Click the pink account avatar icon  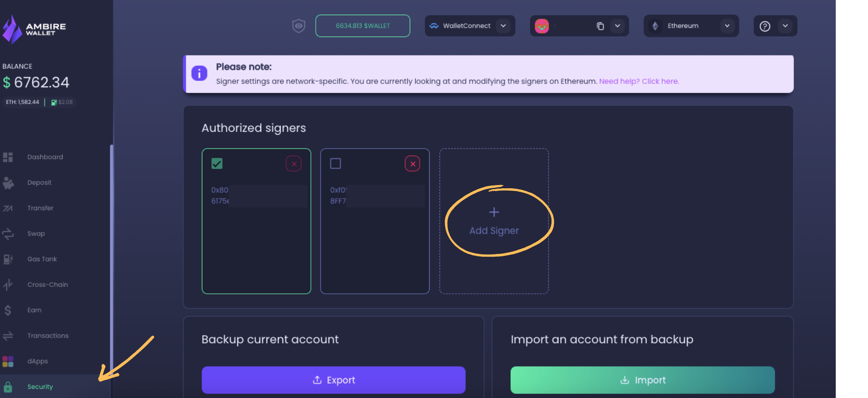pyautogui.click(x=542, y=26)
